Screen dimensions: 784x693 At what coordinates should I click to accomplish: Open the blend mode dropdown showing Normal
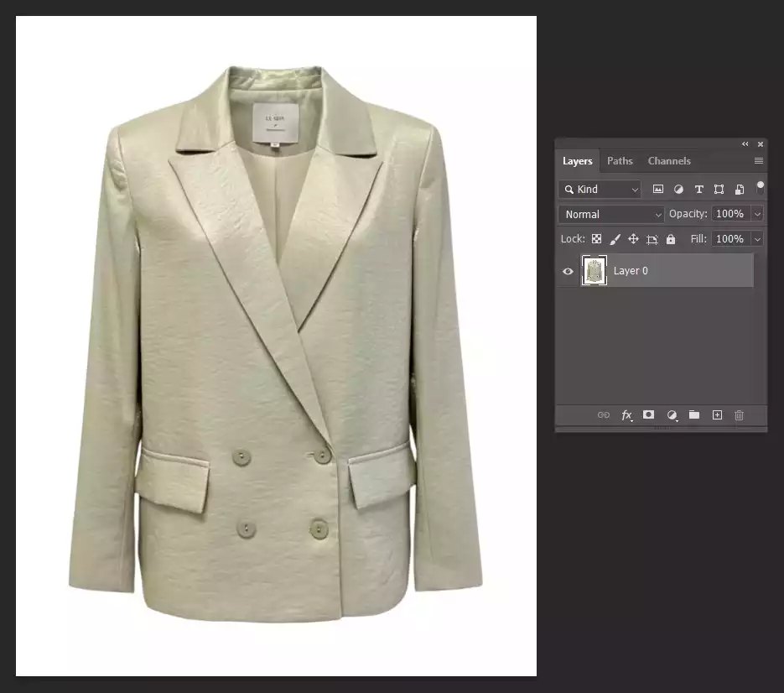click(610, 214)
